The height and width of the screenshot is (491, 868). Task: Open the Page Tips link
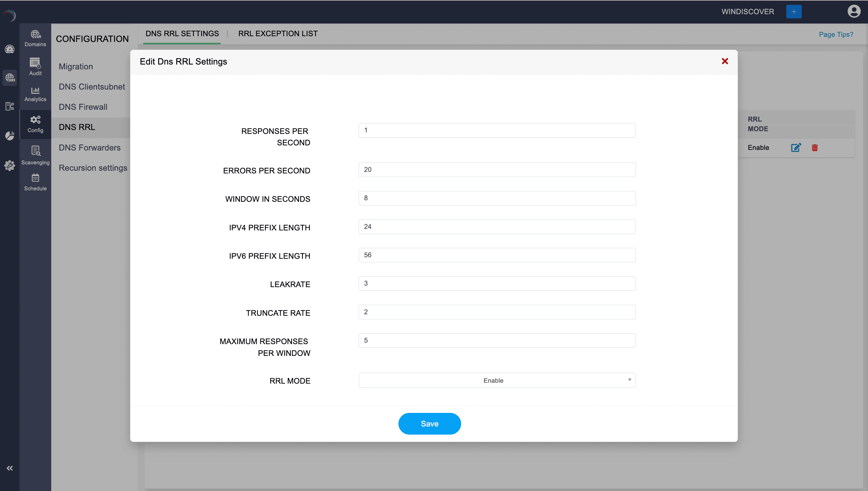click(836, 34)
